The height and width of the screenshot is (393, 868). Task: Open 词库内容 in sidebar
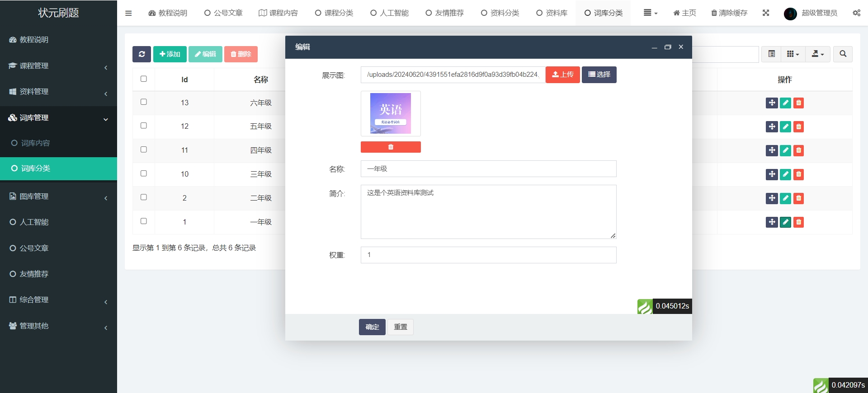coord(58,143)
